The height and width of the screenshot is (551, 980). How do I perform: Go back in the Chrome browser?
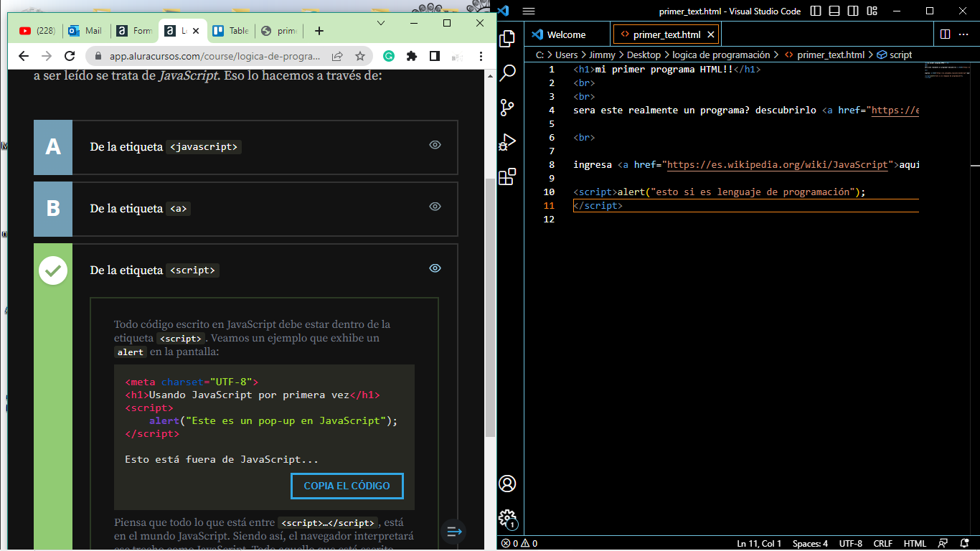pyautogui.click(x=24, y=56)
